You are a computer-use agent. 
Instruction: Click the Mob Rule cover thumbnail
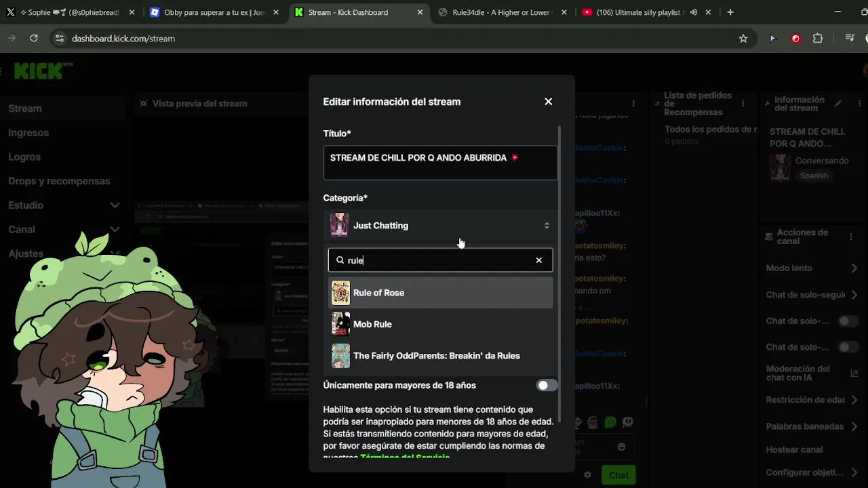[x=340, y=324]
